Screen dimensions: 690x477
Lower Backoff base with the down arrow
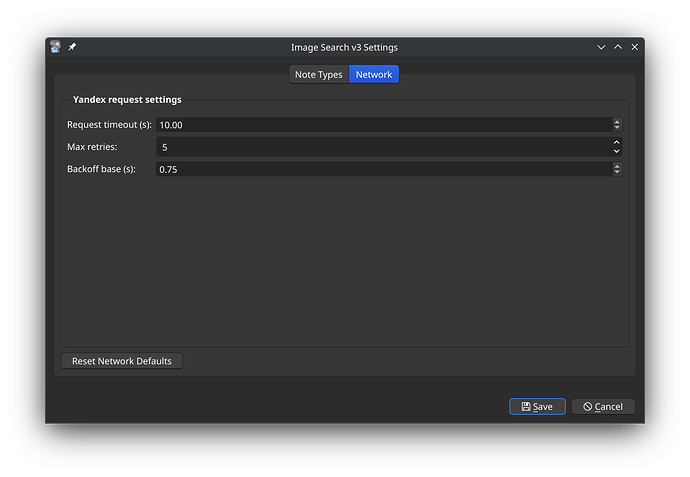coord(617,172)
